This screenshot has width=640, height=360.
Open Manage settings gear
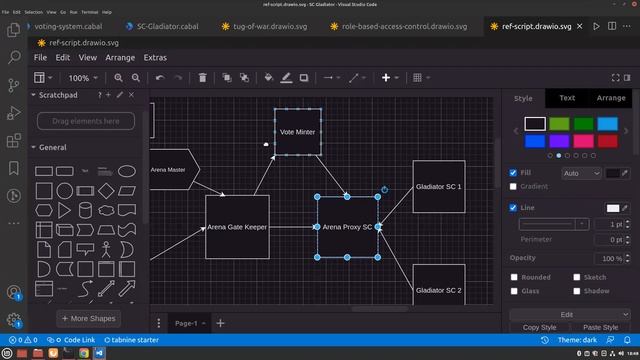(x=13, y=320)
